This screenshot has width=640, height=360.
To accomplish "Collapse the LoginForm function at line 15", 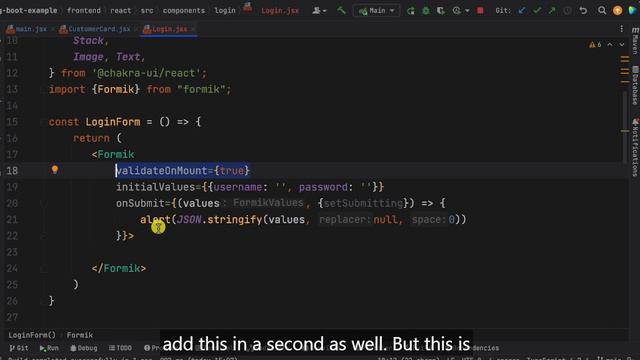I will tap(44, 122).
